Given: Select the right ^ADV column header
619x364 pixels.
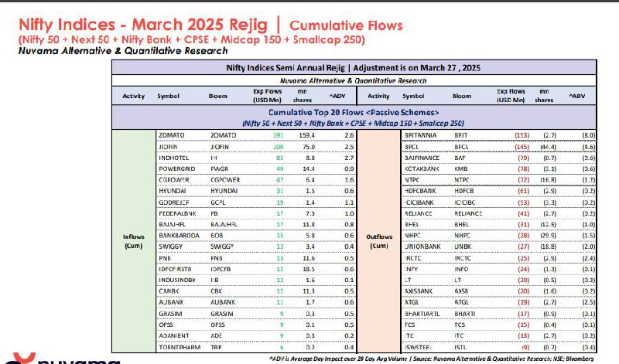Looking at the screenshot, I should click(576, 96).
